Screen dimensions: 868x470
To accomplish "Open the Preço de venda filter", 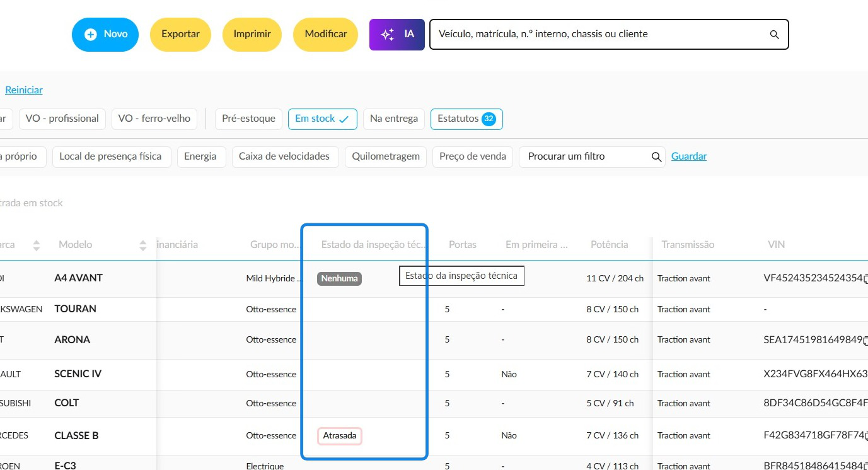I will click(x=473, y=157).
